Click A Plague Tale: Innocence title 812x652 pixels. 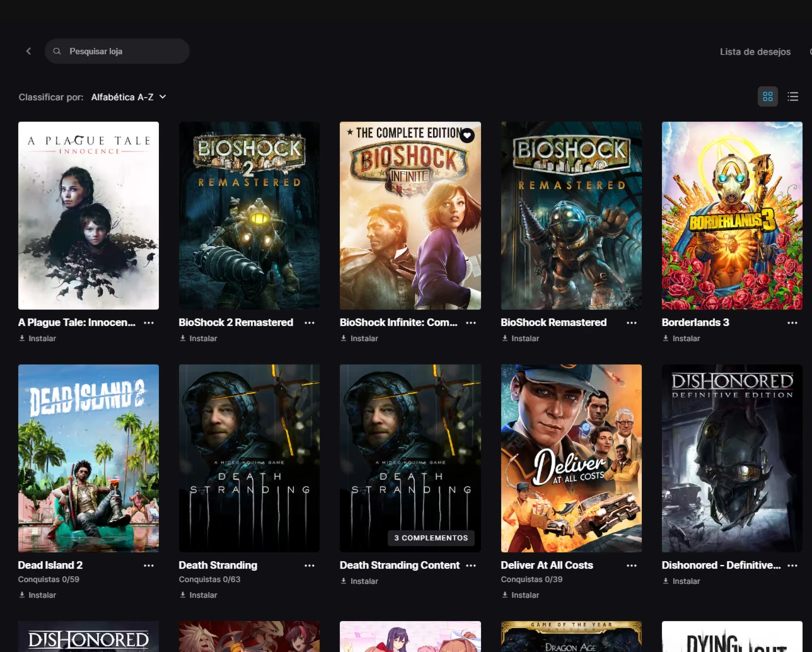(x=77, y=322)
